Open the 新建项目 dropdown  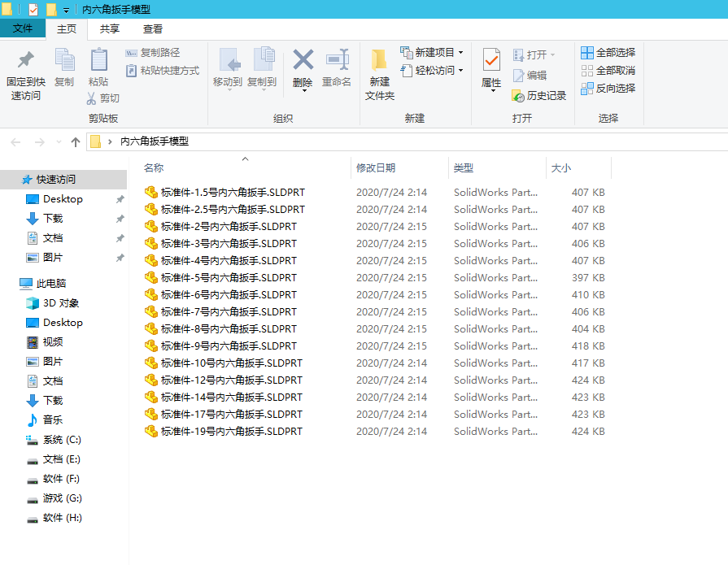pos(431,52)
